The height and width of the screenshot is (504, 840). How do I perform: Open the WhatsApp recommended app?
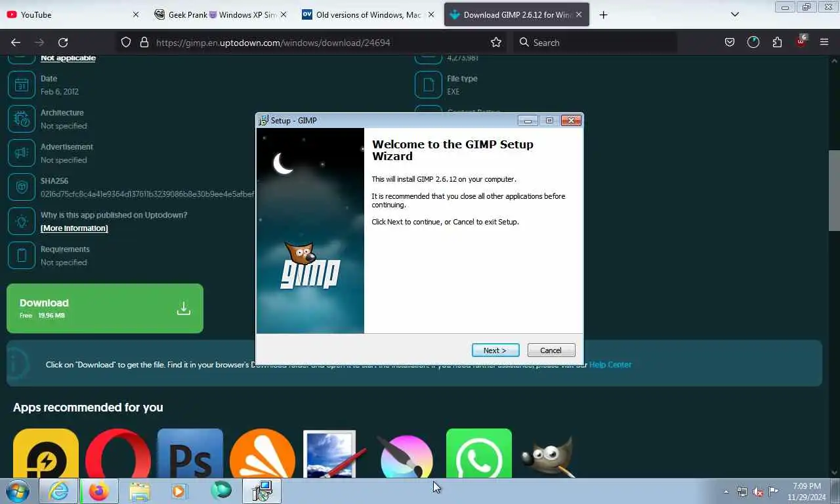click(479, 453)
